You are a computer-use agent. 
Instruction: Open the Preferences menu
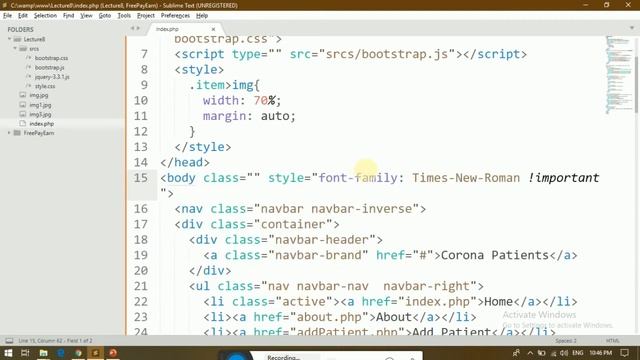pos(175,16)
